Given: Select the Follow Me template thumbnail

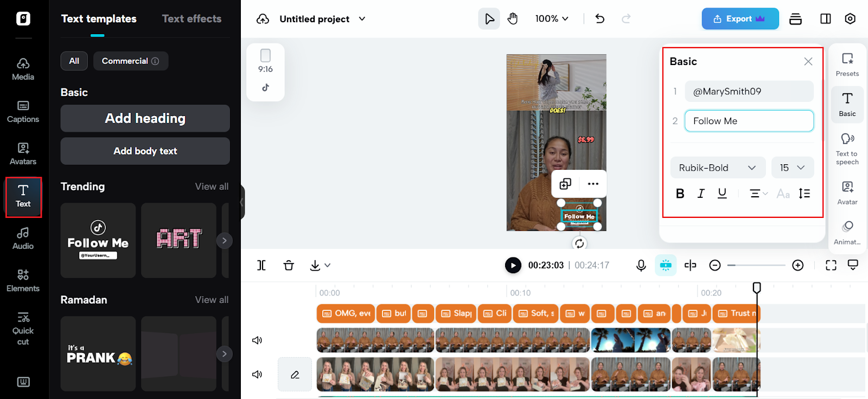Looking at the screenshot, I should (x=98, y=241).
